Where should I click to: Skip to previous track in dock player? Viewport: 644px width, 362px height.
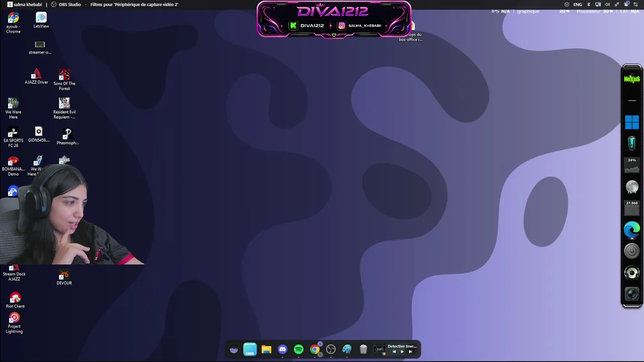coord(394,352)
